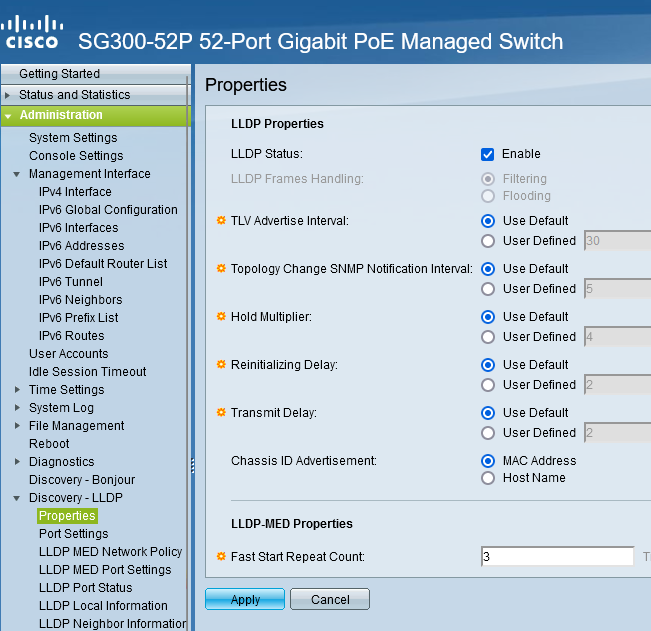Open LLDP MED Port Settings page
651x631 pixels.
(105, 570)
